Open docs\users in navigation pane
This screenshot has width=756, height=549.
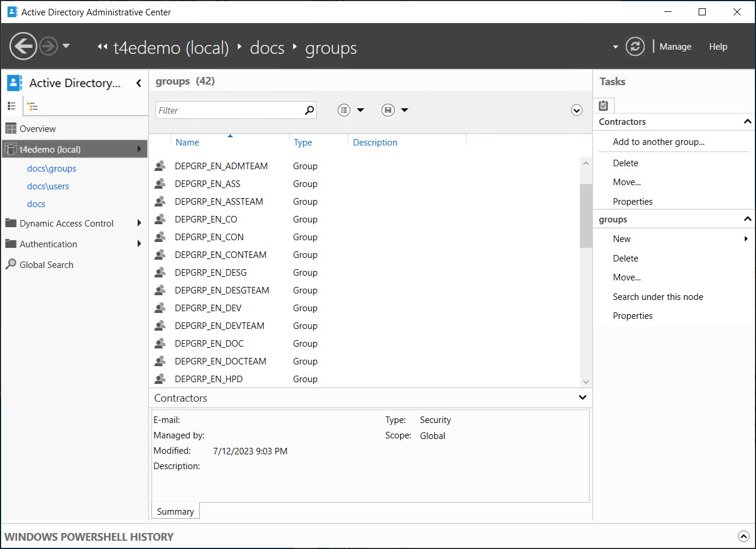click(48, 186)
